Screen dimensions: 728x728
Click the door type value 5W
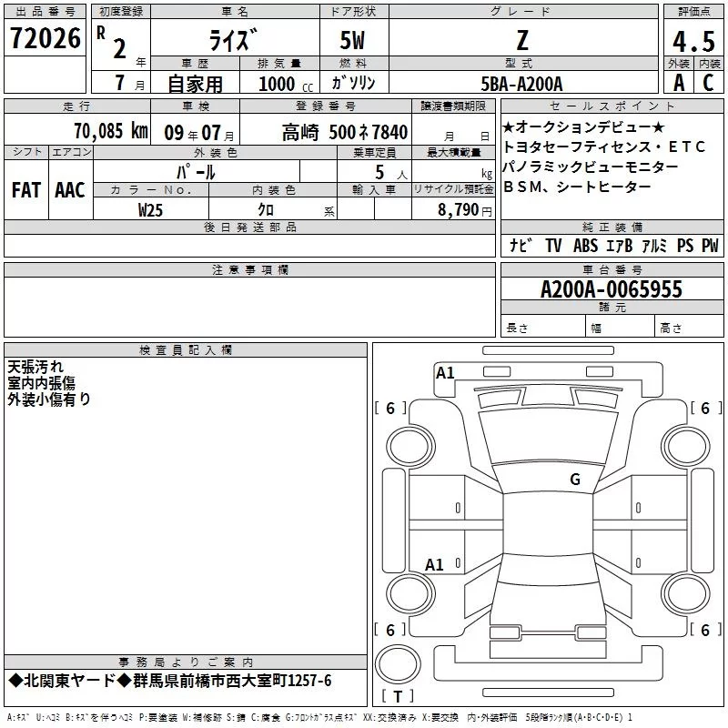353,40
